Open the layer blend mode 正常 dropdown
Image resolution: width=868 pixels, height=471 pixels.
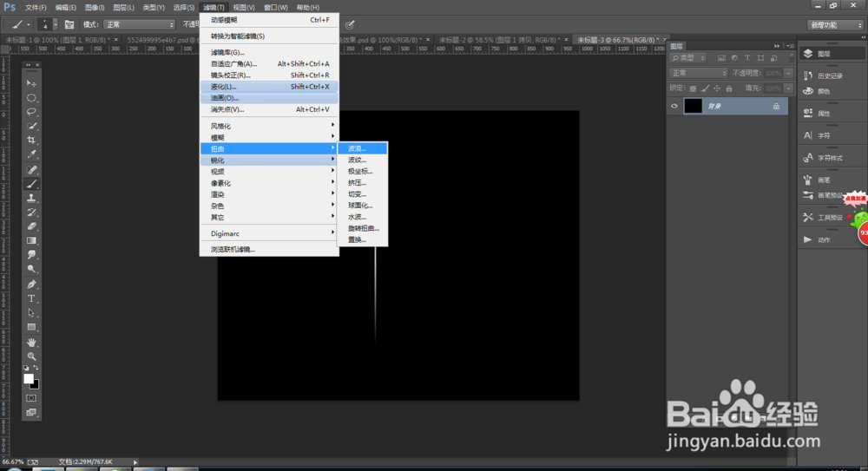click(698, 73)
